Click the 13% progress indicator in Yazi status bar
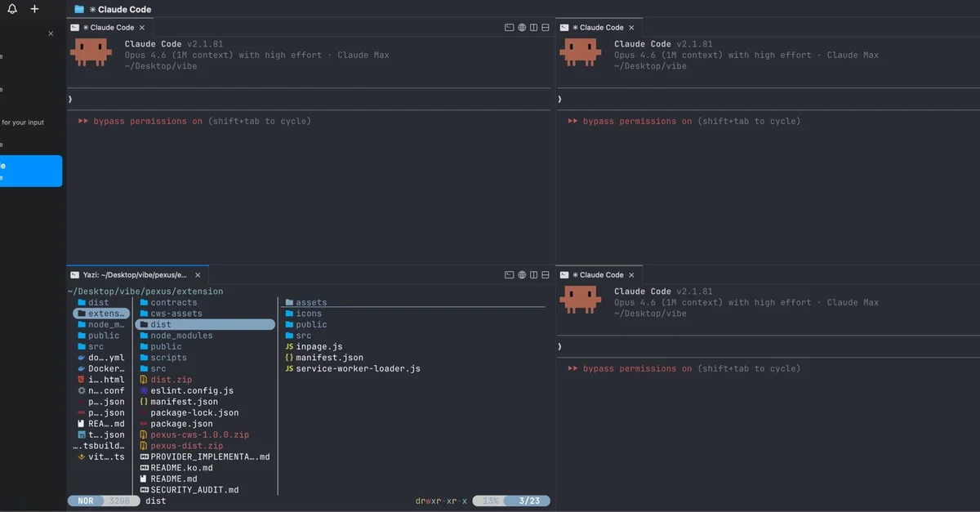980x512 pixels. [490, 501]
